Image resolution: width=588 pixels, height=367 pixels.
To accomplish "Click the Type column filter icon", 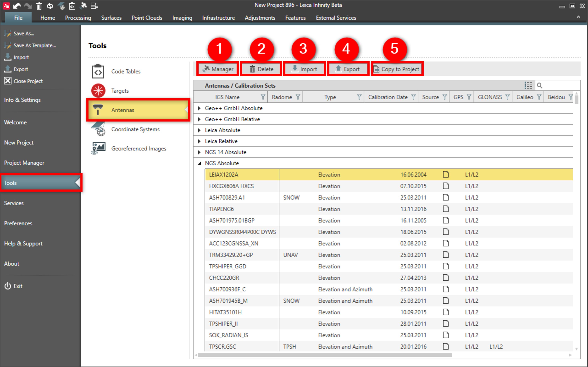I will (359, 97).
